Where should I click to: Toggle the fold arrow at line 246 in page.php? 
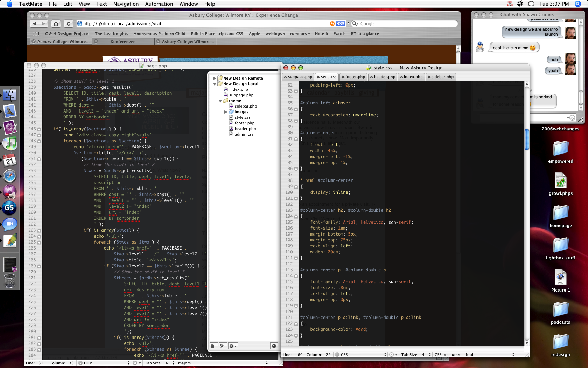click(x=39, y=129)
